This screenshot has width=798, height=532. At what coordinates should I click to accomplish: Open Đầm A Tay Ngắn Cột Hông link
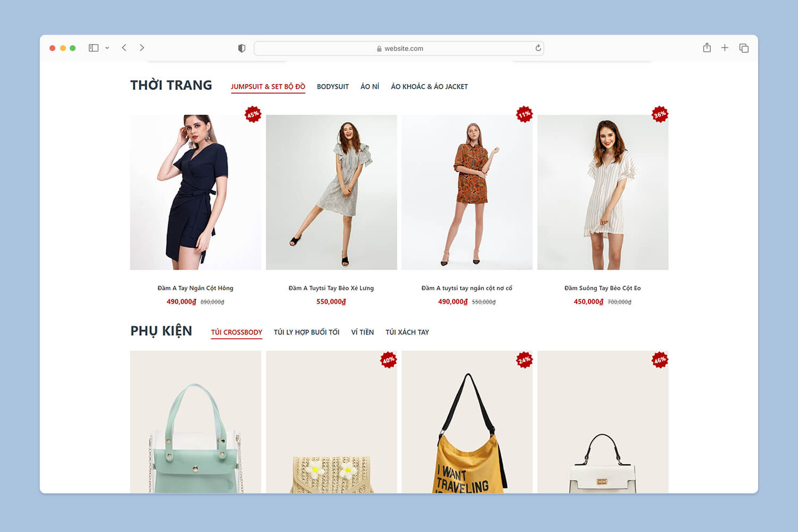195,288
